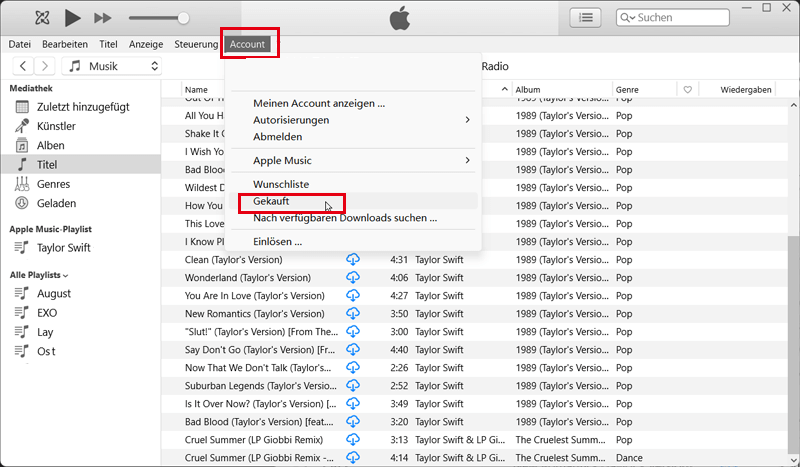800x467 pixels.
Task: Open the Up Next list button
Action: [585, 17]
